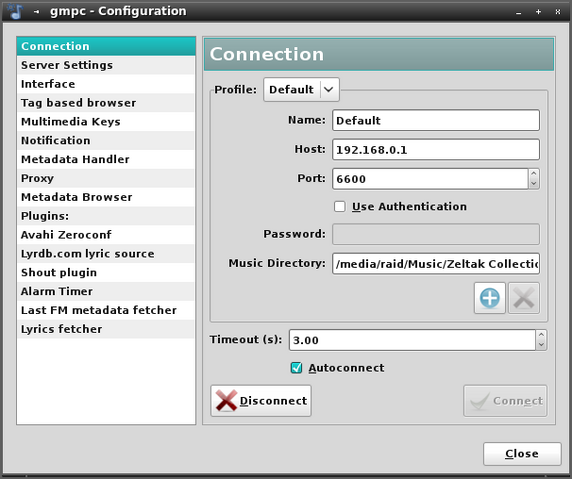Click the greyed-out Connect button

[505, 401]
